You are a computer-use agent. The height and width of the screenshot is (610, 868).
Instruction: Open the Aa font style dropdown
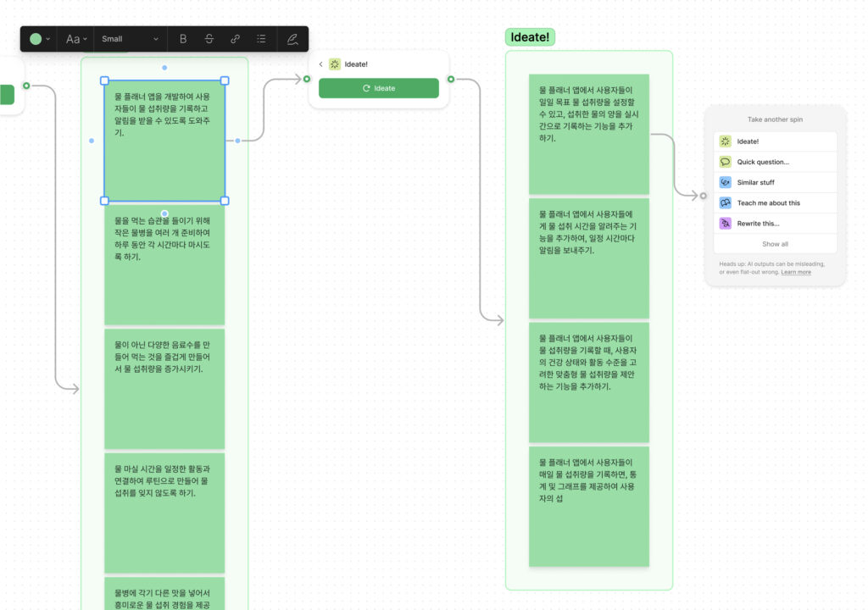pos(76,39)
